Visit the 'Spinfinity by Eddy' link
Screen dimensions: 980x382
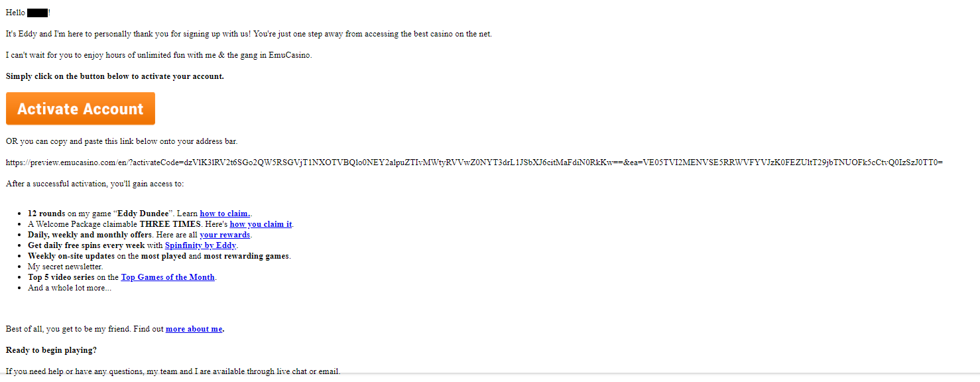200,245
